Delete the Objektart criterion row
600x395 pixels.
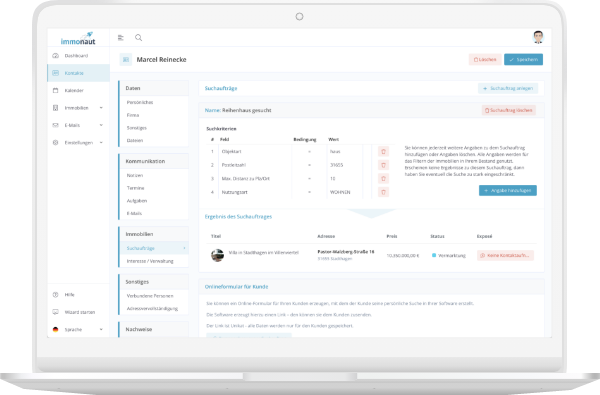tap(383, 152)
